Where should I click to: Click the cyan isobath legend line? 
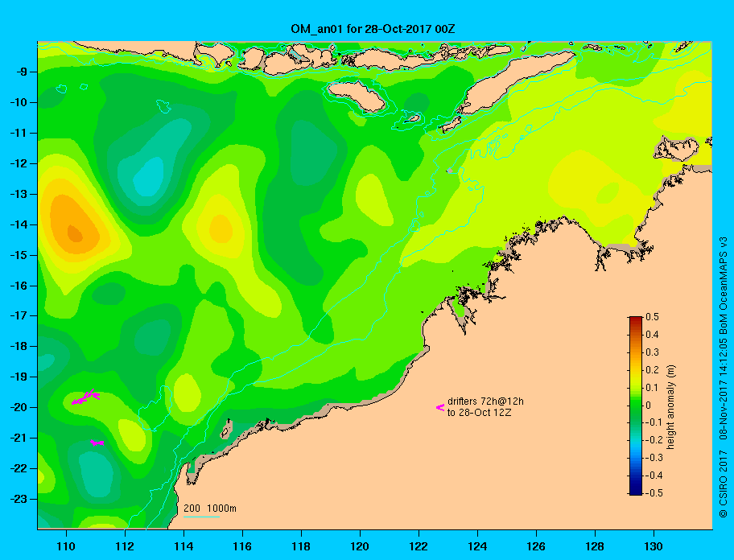[201, 517]
